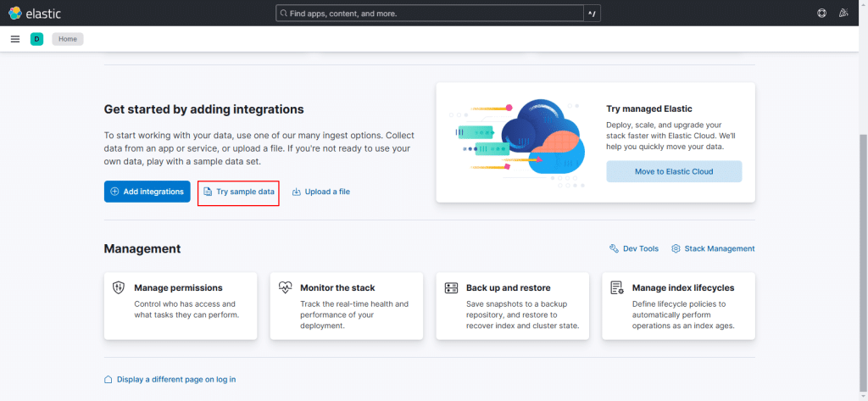This screenshot has height=401, width=868.
Task: Click the Move to Elastic Cloud button
Action: (x=674, y=171)
